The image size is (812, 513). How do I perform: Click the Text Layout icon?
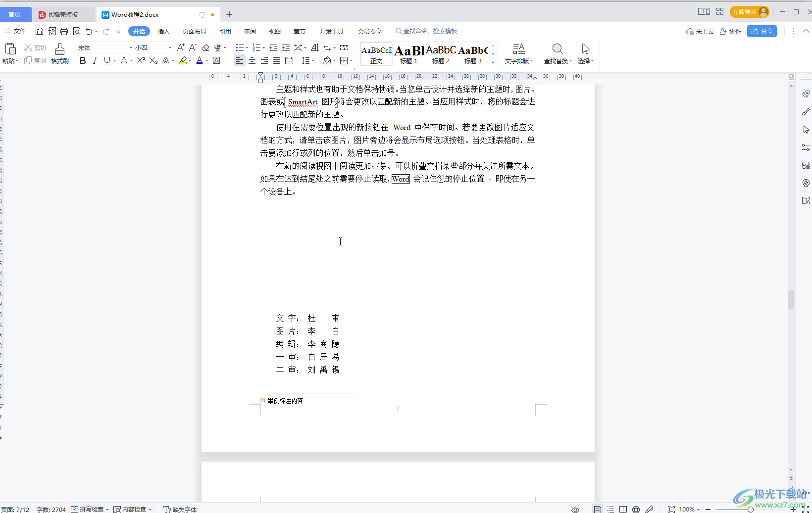(518, 49)
